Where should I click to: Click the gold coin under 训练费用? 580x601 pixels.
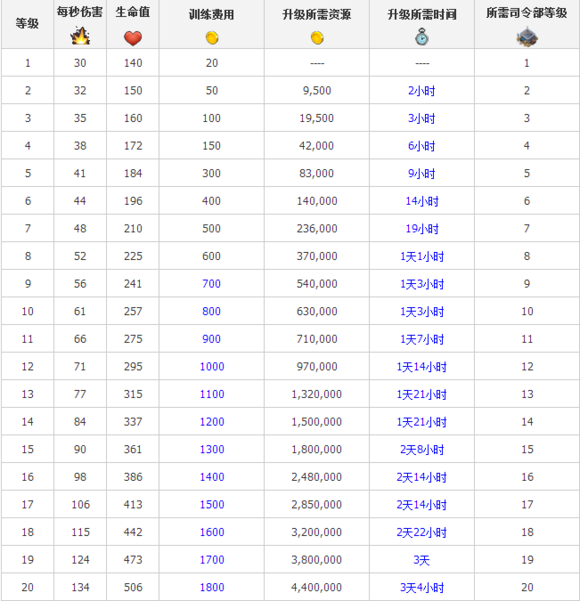(x=212, y=38)
